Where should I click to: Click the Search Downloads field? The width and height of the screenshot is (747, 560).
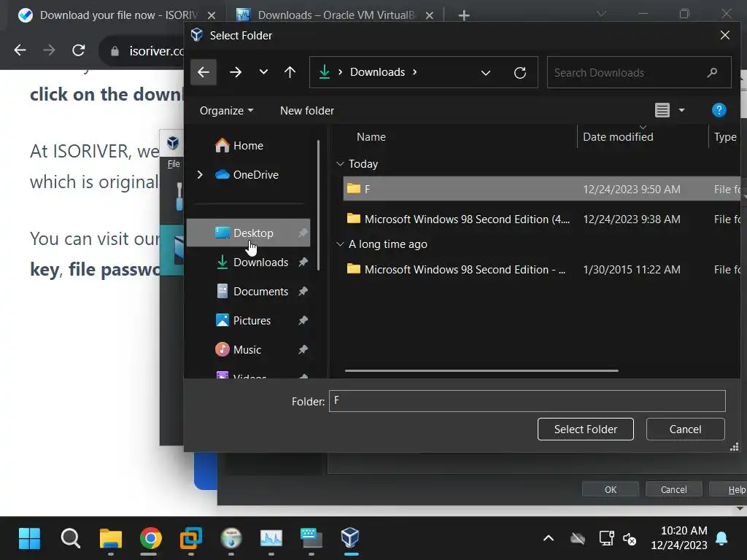(x=639, y=72)
